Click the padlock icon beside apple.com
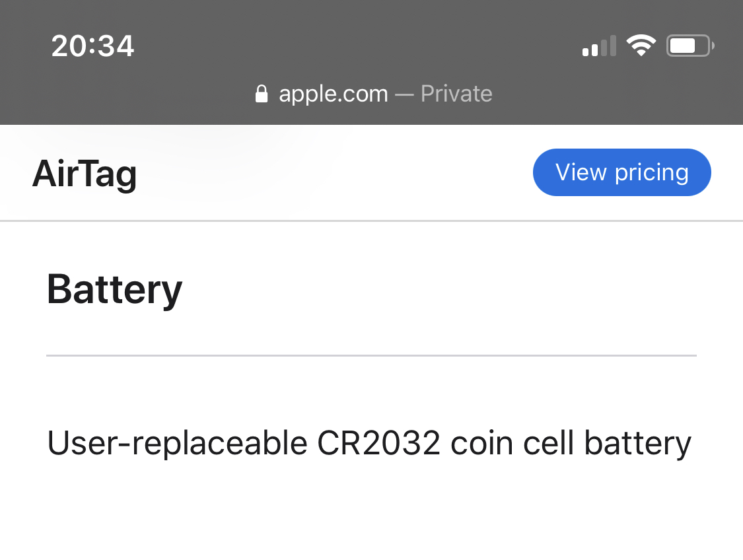This screenshot has height=560, width=743. 262,93
